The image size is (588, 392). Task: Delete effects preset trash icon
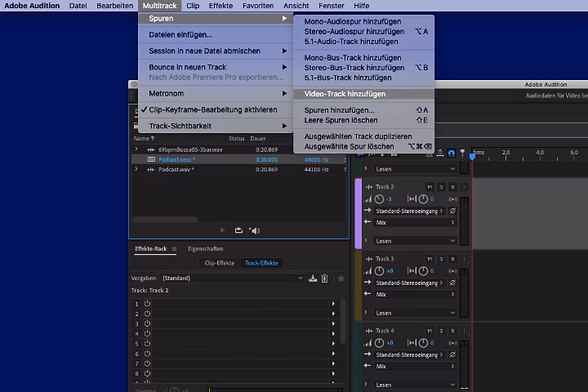pos(325,278)
